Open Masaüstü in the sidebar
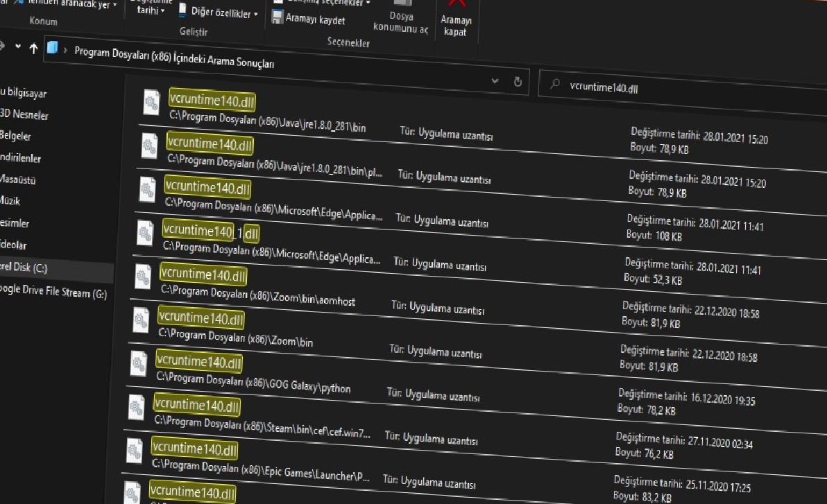Image resolution: width=827 pixels, height=504 pixels. coord(18,180)
